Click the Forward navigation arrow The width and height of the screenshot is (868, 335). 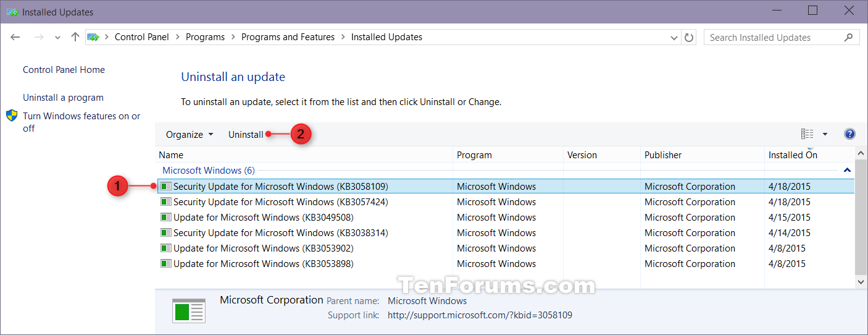[38, 37]
